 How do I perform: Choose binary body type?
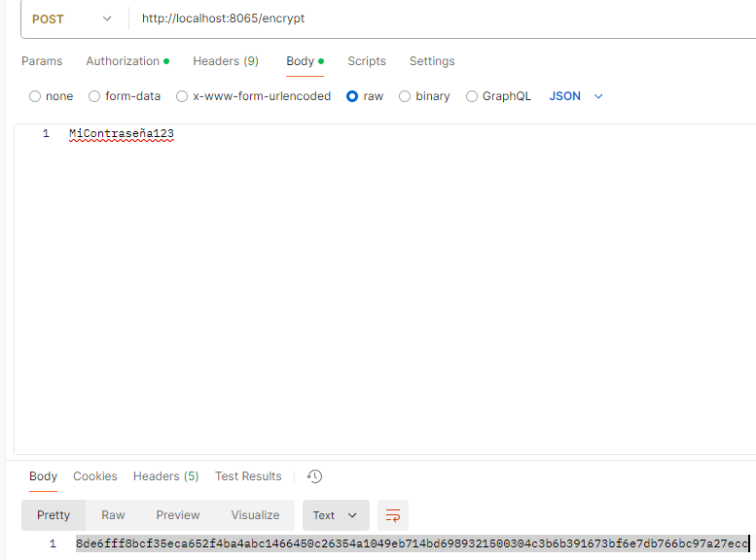(x=424, y=96)
